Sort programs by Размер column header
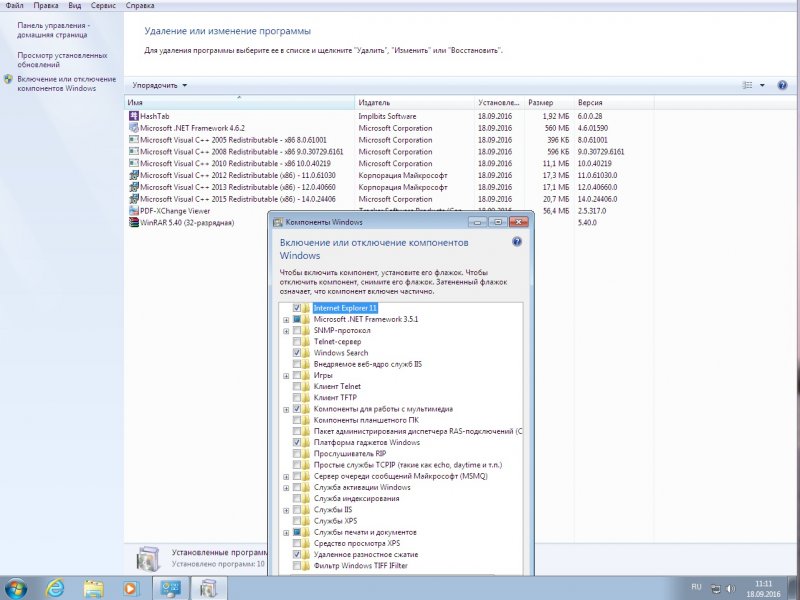 coord(549,103)
